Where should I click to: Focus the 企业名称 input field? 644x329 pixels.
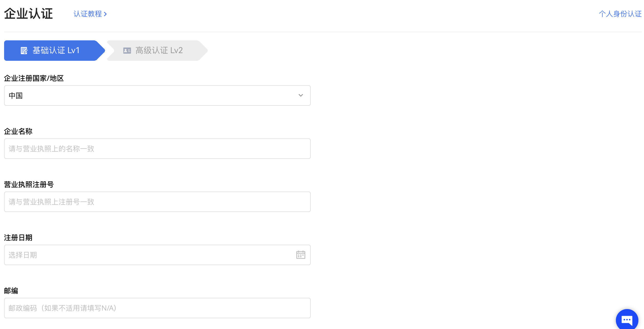click(x=157, y=149)
